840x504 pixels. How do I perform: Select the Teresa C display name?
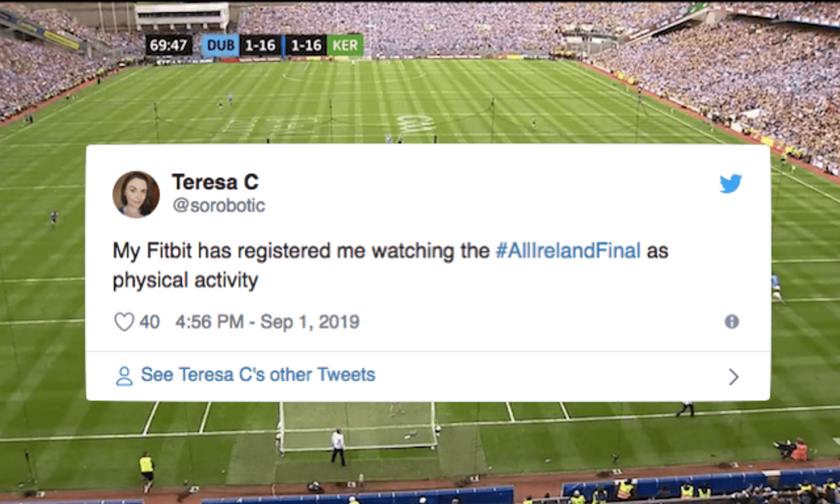pyautogui.click(x=215, y=182)
